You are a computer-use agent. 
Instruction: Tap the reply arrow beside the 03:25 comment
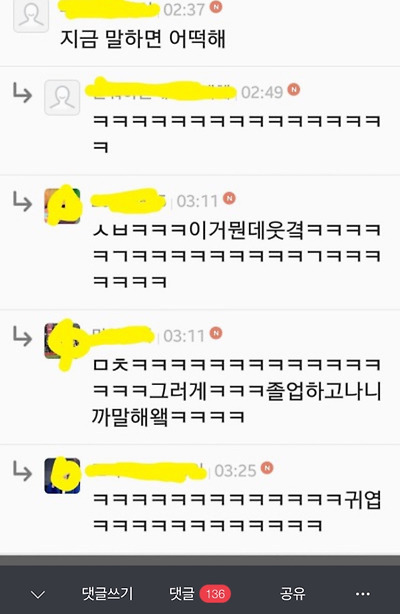(x=22, y=471)
